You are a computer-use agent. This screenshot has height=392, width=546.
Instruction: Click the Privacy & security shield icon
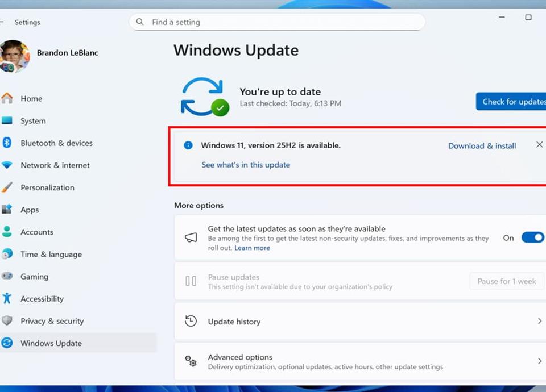pos(7,321)
